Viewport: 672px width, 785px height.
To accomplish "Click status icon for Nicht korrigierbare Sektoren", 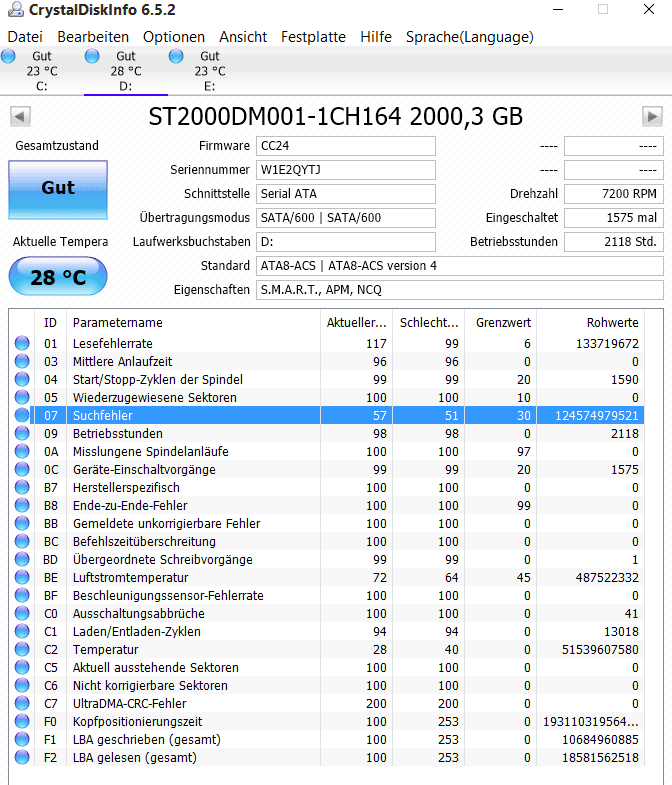I will [22, 685].
